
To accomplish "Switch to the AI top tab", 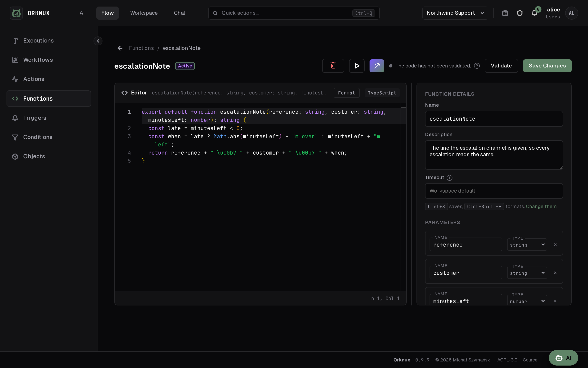I will pyautogui.click(x=82, y=13).
